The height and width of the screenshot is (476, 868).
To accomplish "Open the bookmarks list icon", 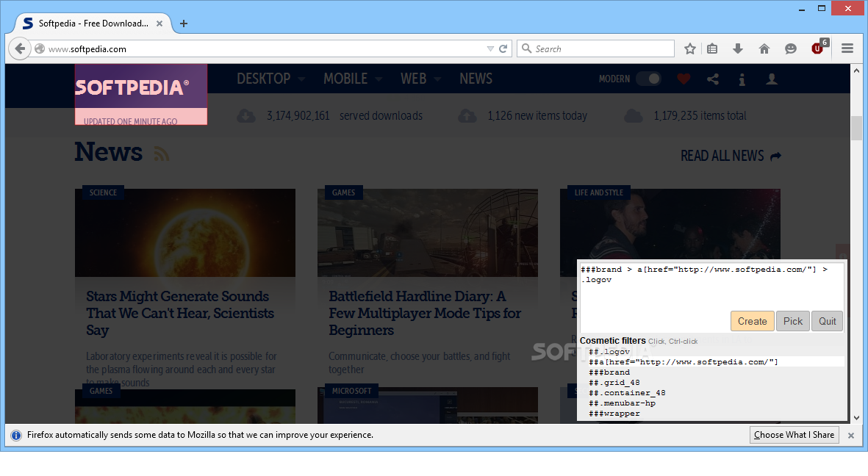I will pyautogui.click(x=712, y=48).
